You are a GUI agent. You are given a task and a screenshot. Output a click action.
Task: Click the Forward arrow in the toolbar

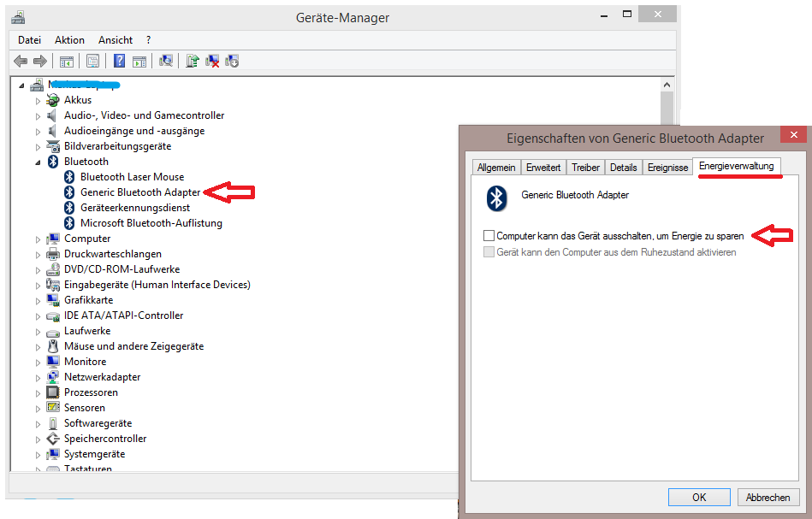pos(40,61)
